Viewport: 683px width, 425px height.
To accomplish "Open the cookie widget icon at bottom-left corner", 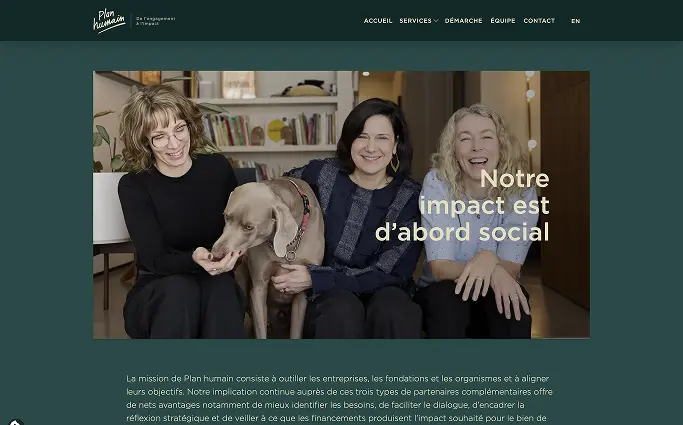I will coord(14,422).
